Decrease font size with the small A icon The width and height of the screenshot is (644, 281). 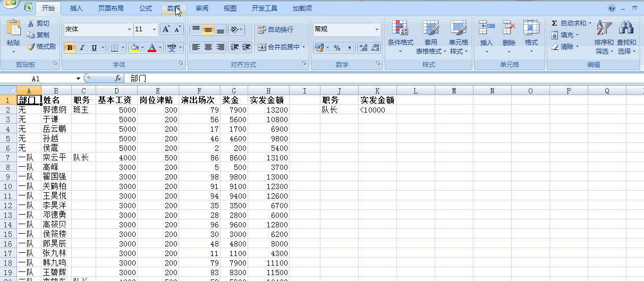click(177, 29)
